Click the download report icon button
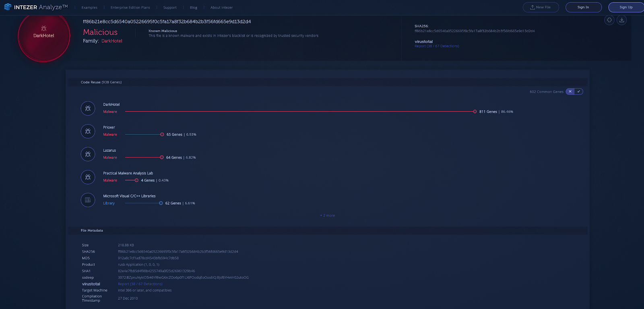 [x=622, y=20]
